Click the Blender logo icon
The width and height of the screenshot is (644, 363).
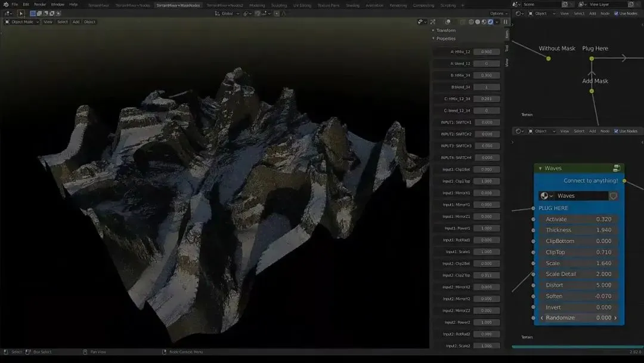[6, 5]
